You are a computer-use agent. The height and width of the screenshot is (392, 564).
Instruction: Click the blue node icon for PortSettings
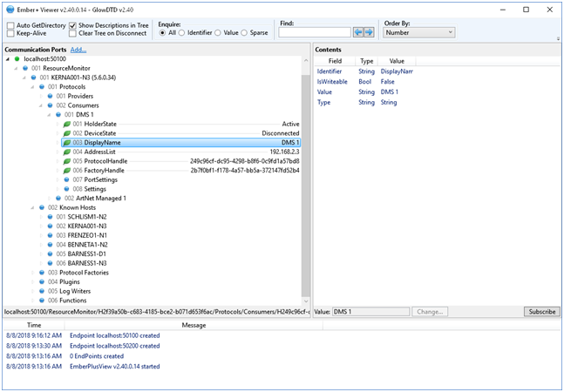click(65, 179)
